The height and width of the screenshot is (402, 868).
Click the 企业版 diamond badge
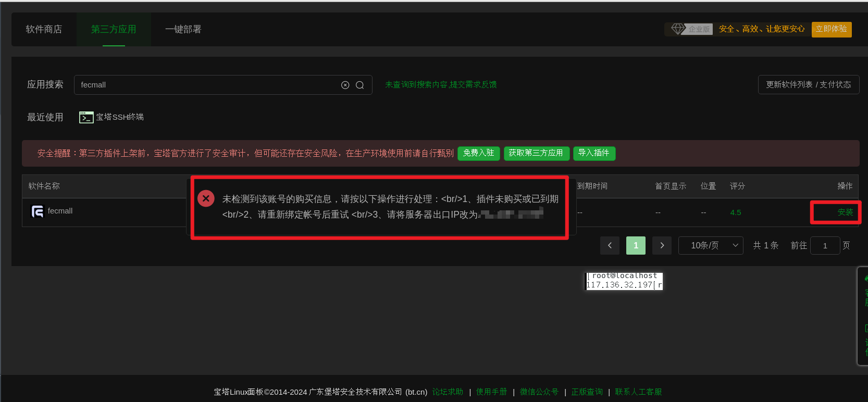pos(691,29)
